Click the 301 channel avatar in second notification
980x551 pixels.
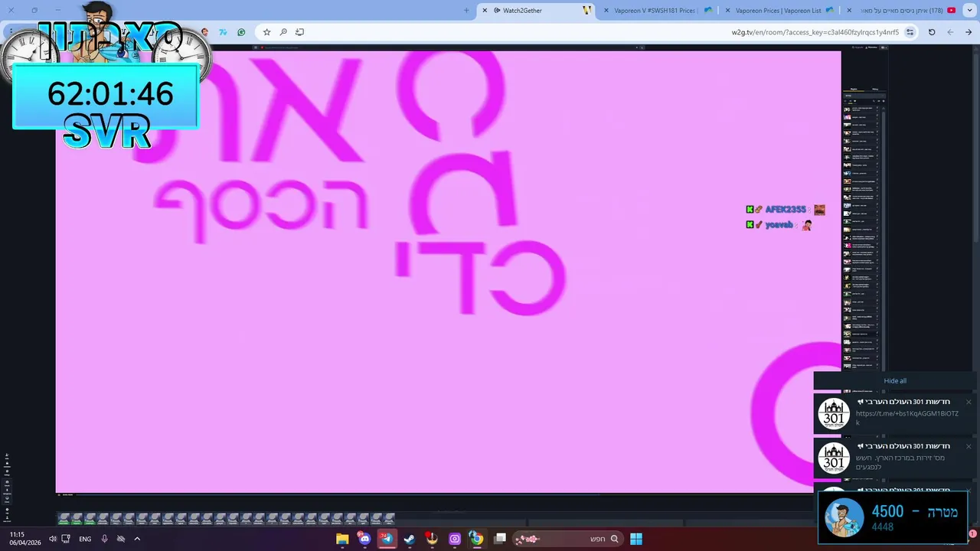834,458
